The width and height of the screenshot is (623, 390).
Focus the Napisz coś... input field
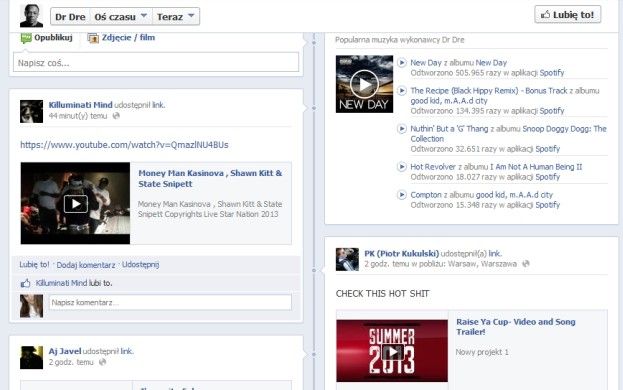coord(156,63)
